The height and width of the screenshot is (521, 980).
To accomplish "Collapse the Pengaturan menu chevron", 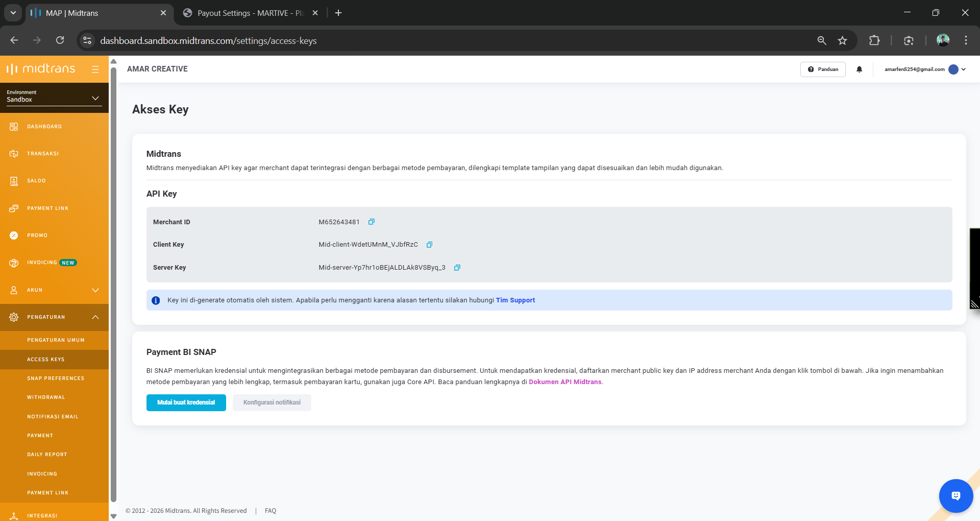I will 95,317.
